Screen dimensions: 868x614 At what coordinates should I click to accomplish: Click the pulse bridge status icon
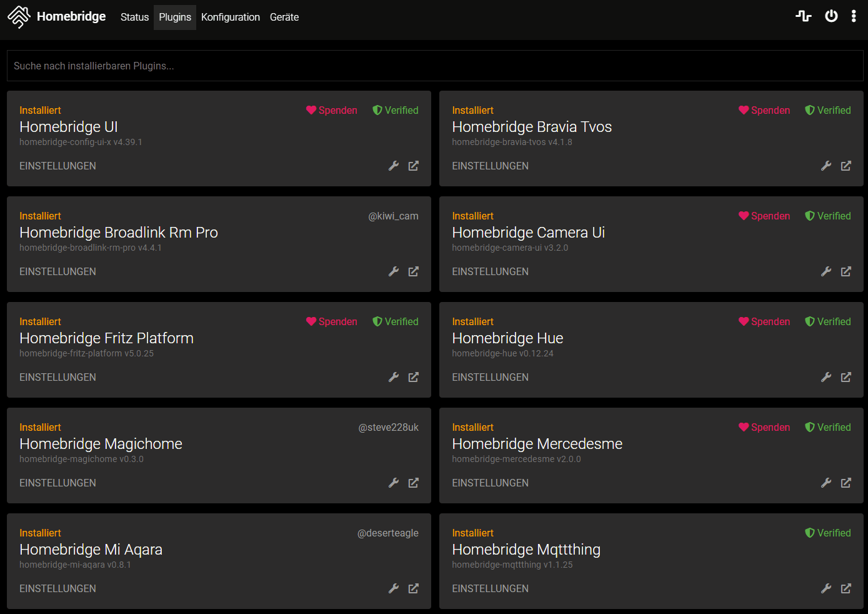[x=804, y=16]
